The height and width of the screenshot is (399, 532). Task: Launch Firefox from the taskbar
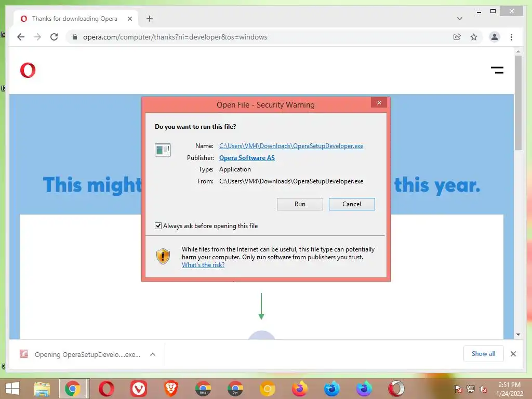[x=300, y=389]
